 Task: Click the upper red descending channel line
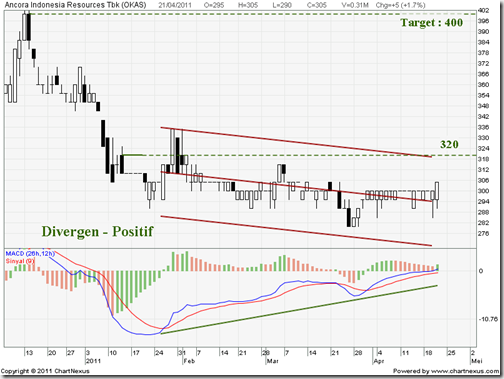tap(296, 142)
